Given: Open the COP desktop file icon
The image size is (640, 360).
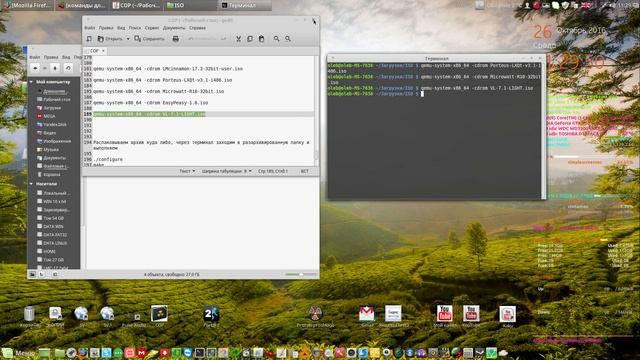Looking at the screenshot, I should (x=159, y=316).
